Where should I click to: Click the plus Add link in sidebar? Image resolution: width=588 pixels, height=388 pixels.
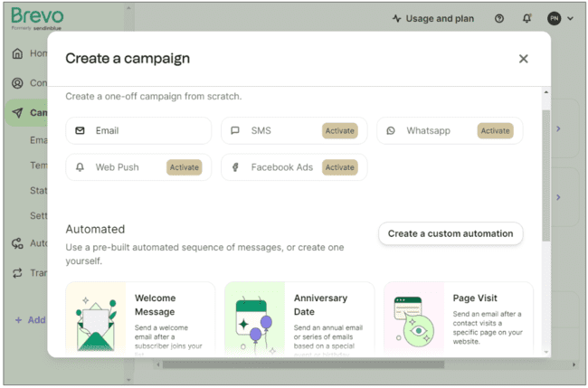[x=31, y=320]
